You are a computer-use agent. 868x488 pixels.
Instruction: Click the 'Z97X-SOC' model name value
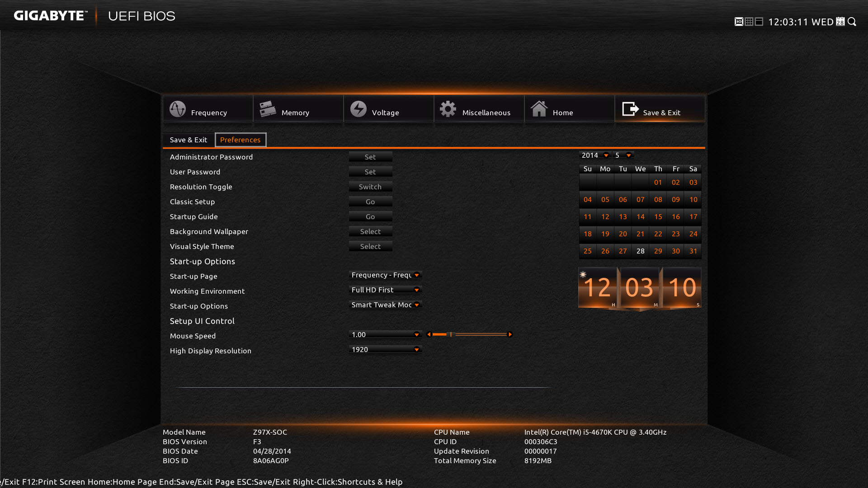pos(270,432)
